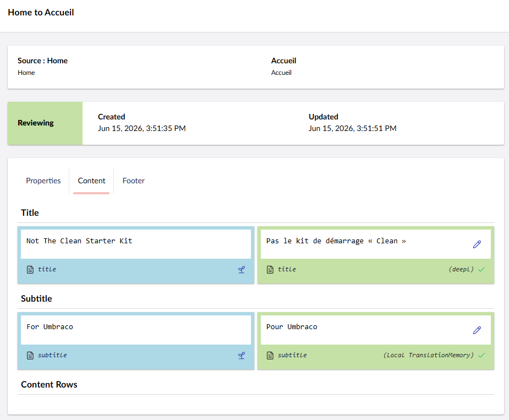The height and width of the screenshot is (420, 509).
Task: Open the Footer tab
Action: point(133,181)
